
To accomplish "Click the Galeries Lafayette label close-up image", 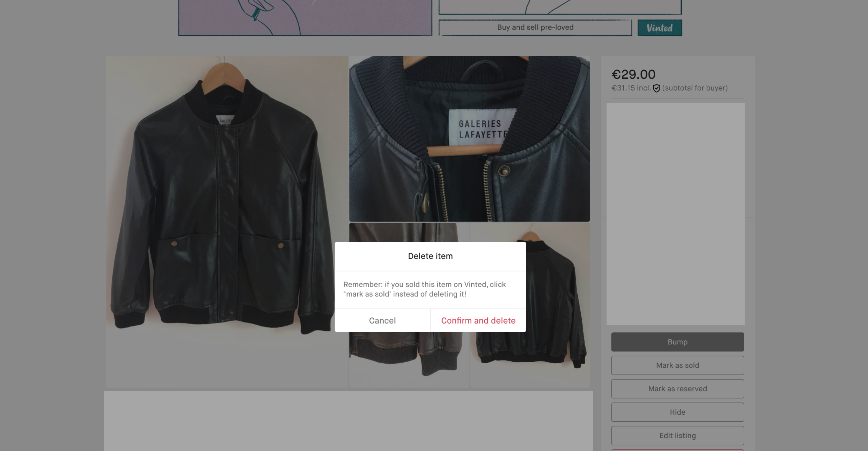I will pos(469,138).
